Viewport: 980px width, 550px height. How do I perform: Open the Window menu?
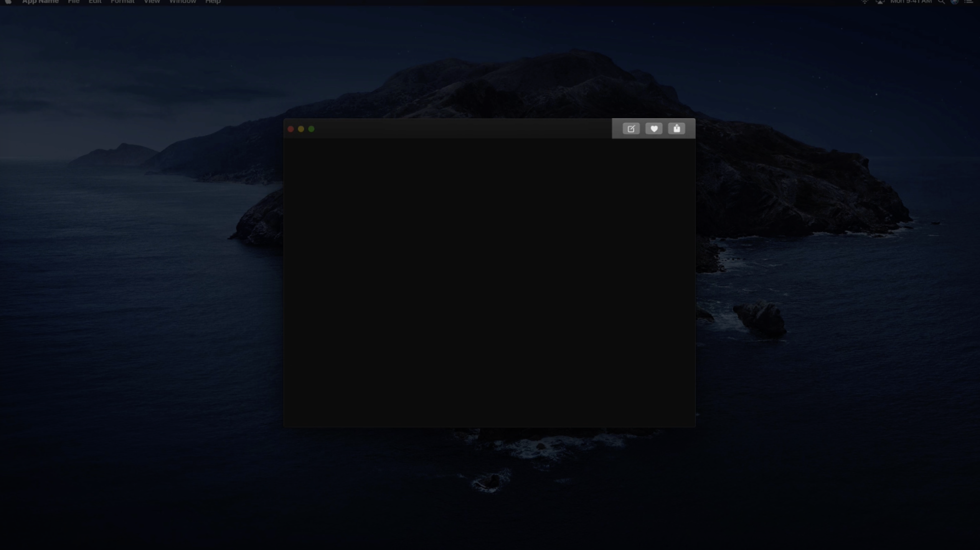coord(182,2)
